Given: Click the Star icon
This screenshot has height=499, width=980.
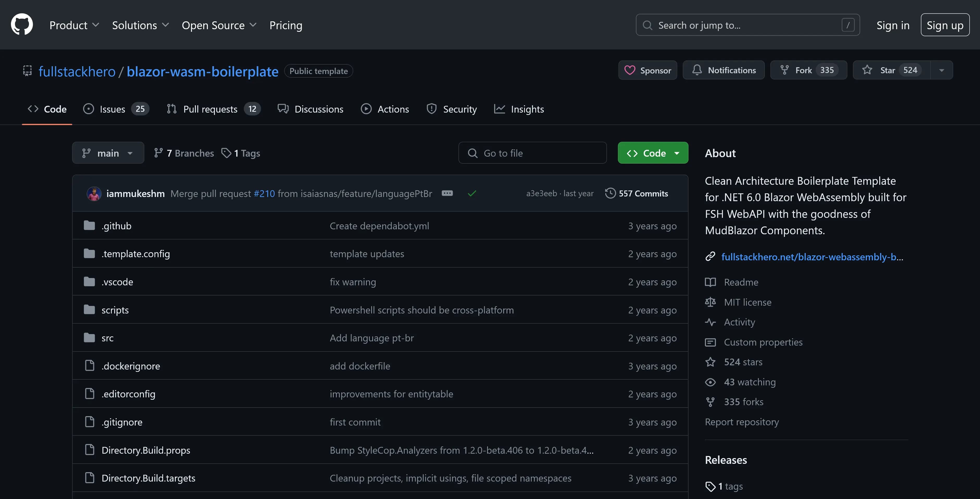Looking at the screenshot, I should pyautogui.click(x=867, y=70).
